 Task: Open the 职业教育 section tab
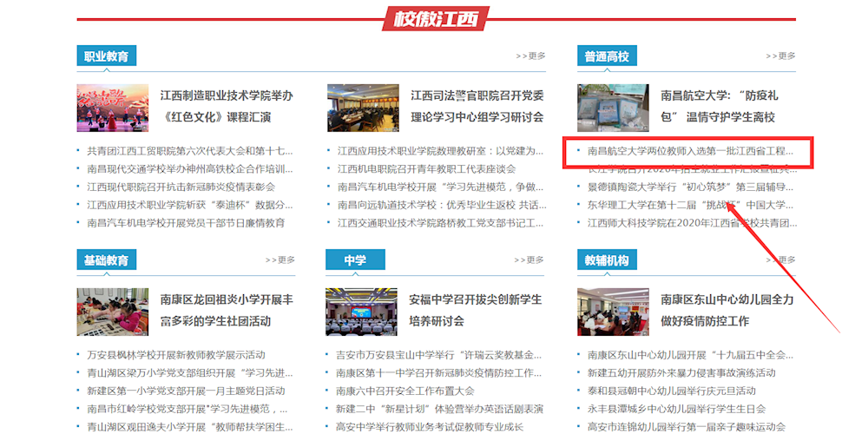point(106,56)
